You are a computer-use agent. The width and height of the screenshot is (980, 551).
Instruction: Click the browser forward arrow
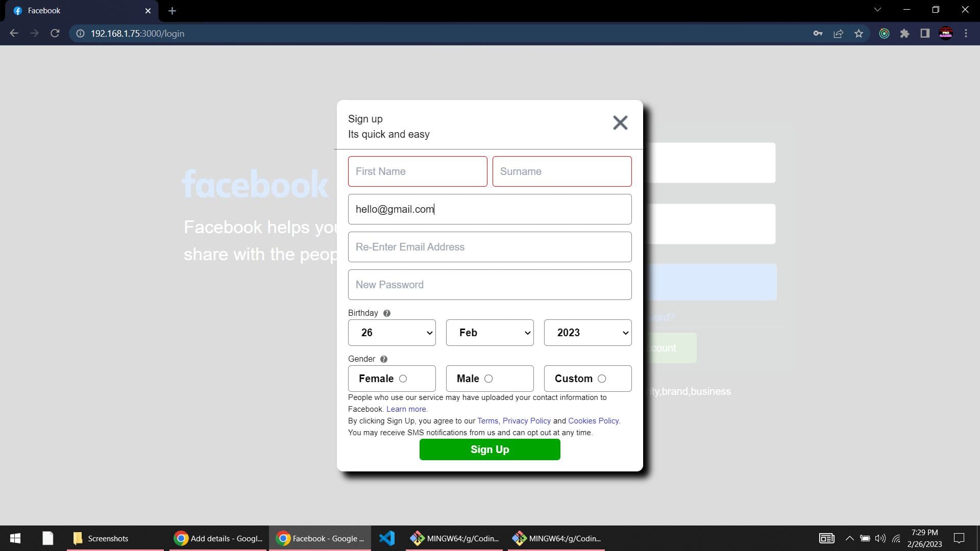(x=34, y=33)
